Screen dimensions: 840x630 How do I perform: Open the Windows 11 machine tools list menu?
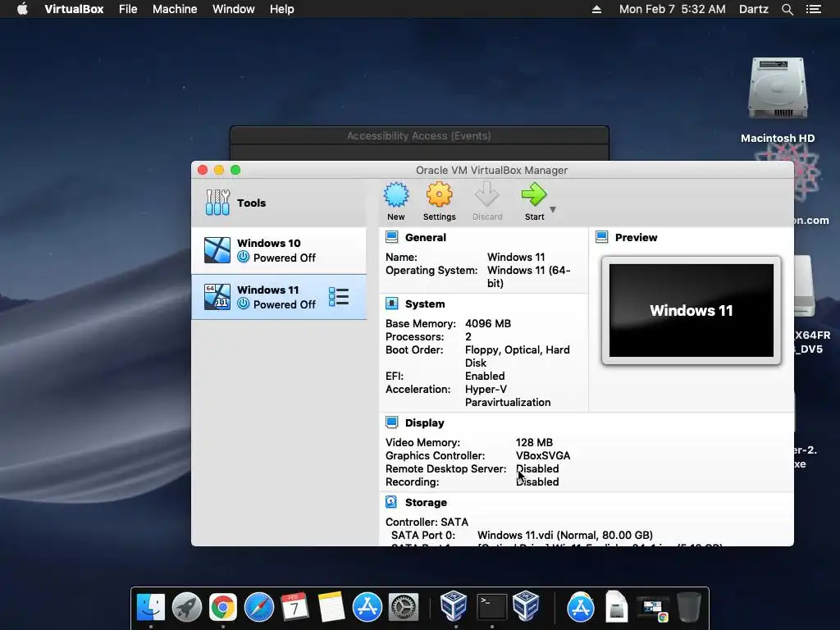pos(339,297)
